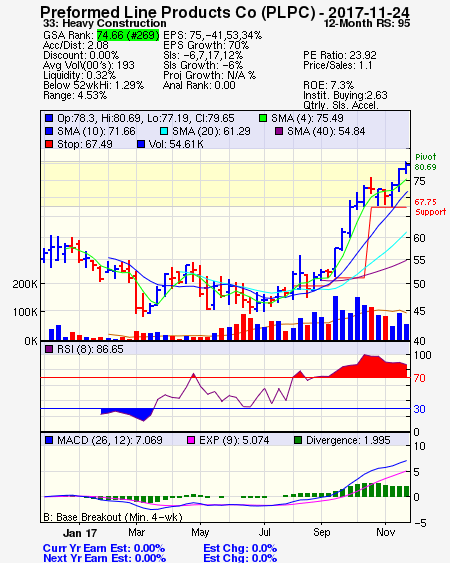Click the 'Anal Rank: 0.00' text
The height and width of the screenshot is (563, 450).
(x=199, y=85)
